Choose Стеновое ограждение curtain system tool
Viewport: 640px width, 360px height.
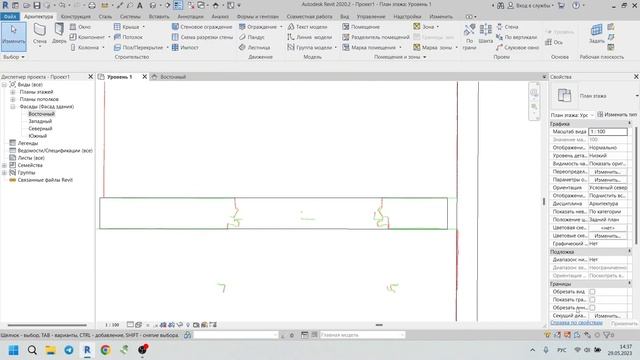[202, 27]
